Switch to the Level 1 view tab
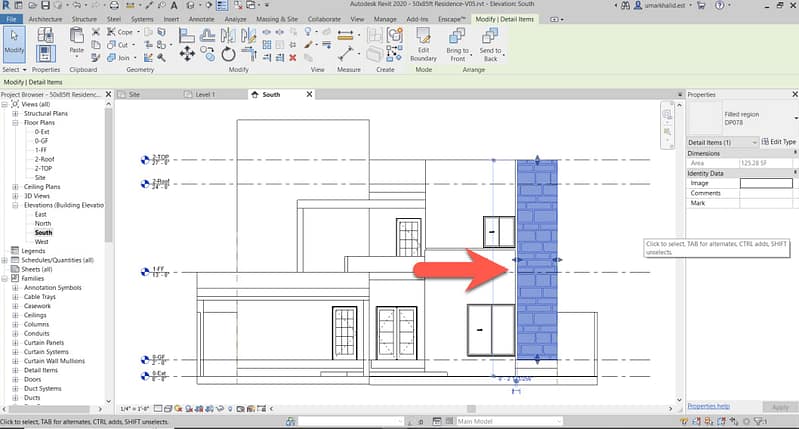The height and width of the screenshot is (429, 799). click(204, 94)
